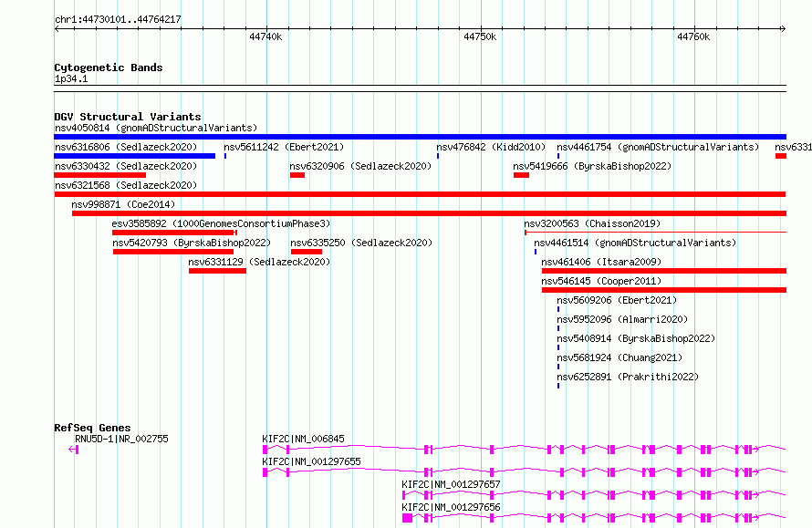This screenshot has width=812, height=528.
Task: Click the red nsv998871 variant bar
Action: (x=429, y=213)
